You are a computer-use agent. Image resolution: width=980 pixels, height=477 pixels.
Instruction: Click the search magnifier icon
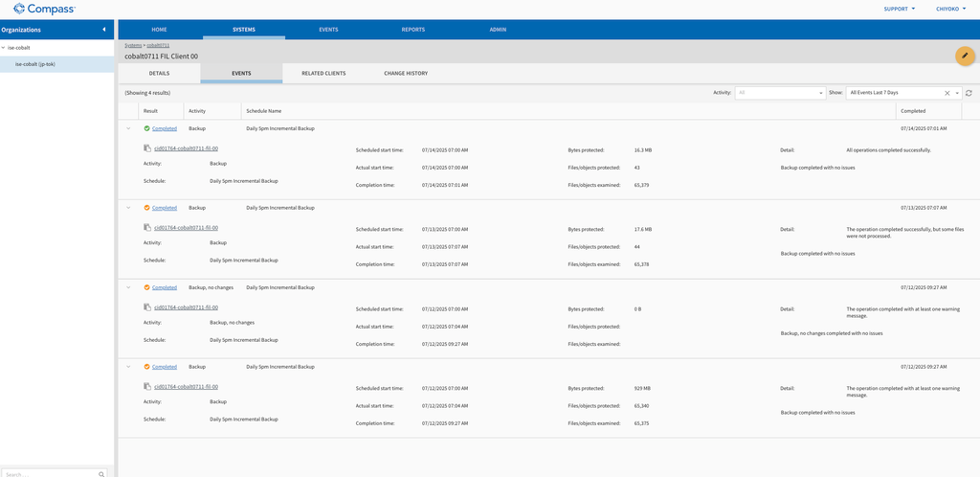pos(101,474)
